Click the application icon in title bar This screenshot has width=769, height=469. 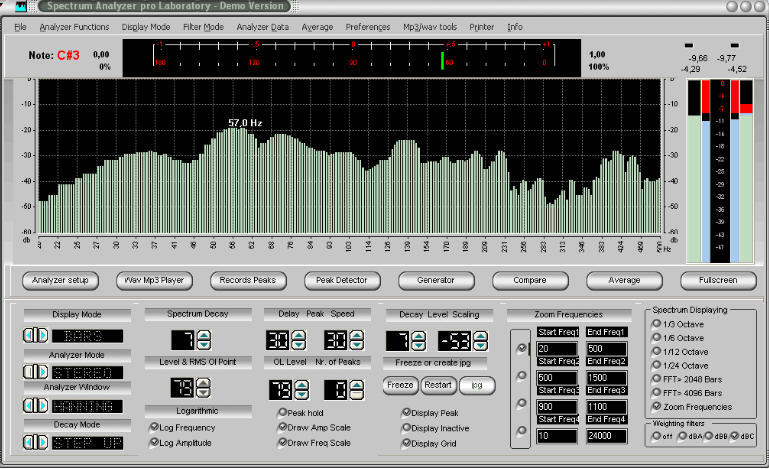[21, 6]
